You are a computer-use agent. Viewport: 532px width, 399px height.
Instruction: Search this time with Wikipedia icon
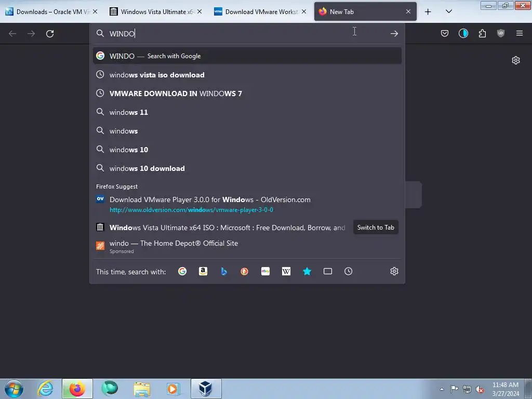click(x=286, y=271)
